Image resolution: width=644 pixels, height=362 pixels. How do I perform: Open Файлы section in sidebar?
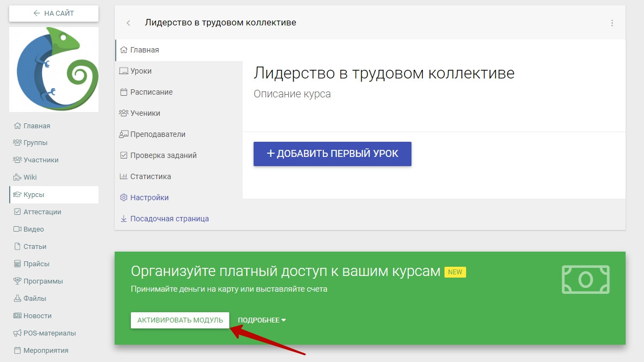pyautogui.click(x=35, y=299)
